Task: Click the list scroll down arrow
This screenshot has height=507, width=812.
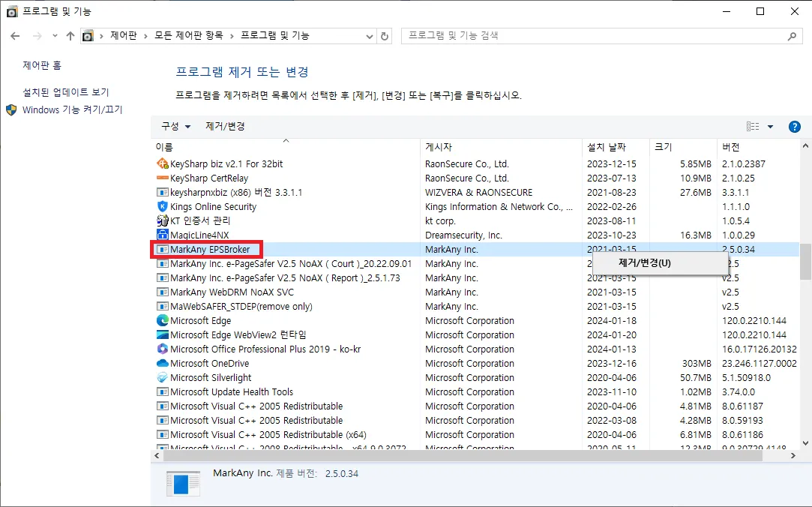Action: [x=805, y=443]
